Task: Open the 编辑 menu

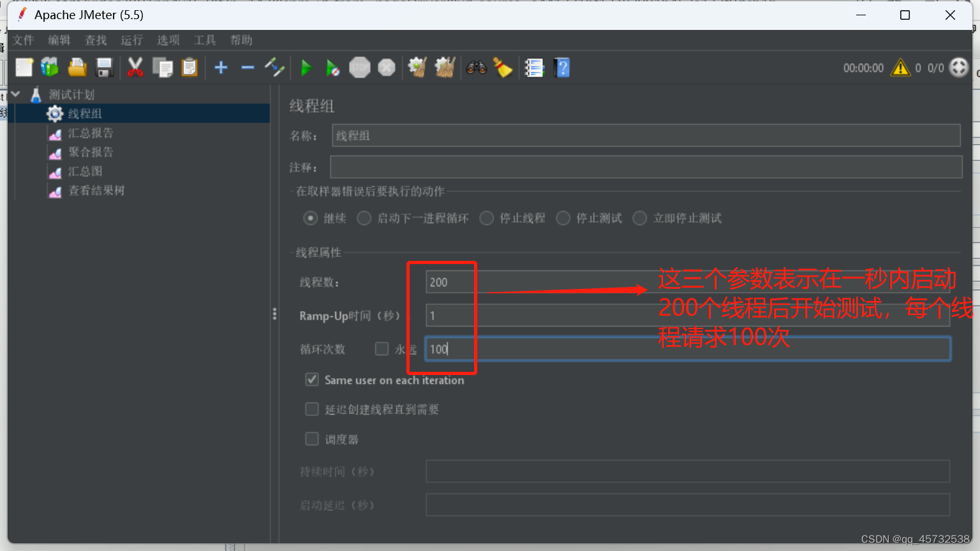Action: point(59,40)
